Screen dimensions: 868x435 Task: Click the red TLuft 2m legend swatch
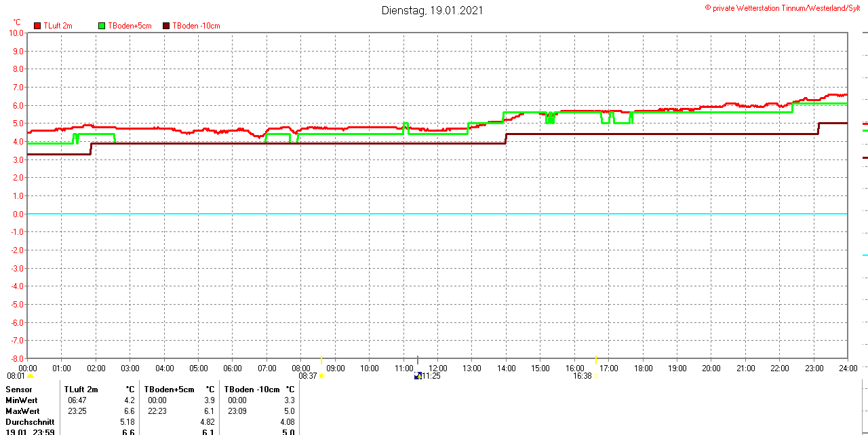pyautogui.click(x=37, y=26)
